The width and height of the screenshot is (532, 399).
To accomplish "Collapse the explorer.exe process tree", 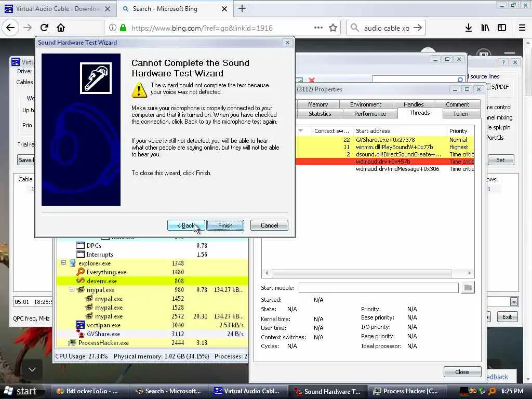I will pyautogui.click(x=63, y=263).
